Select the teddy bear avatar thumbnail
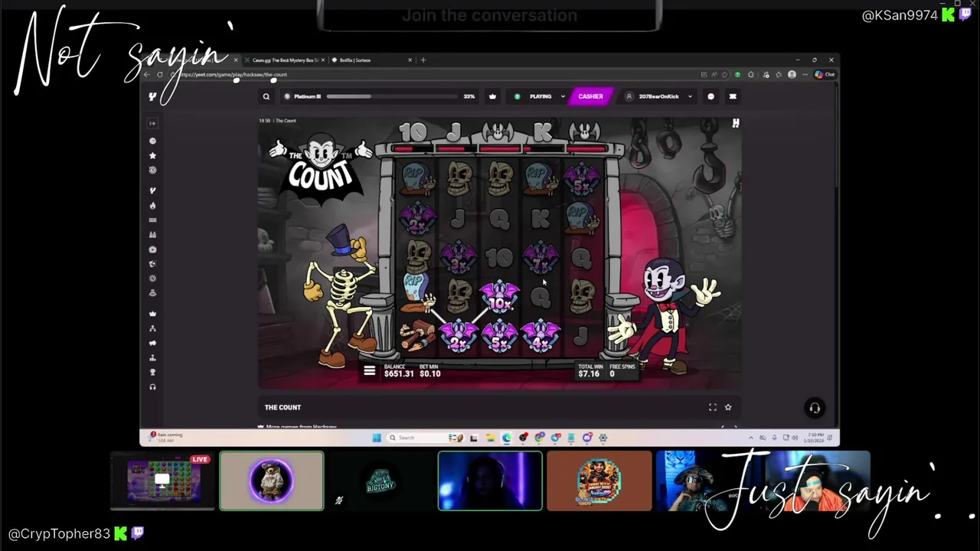The width and height of the screenshot is (980, 551). pos(272,481)
